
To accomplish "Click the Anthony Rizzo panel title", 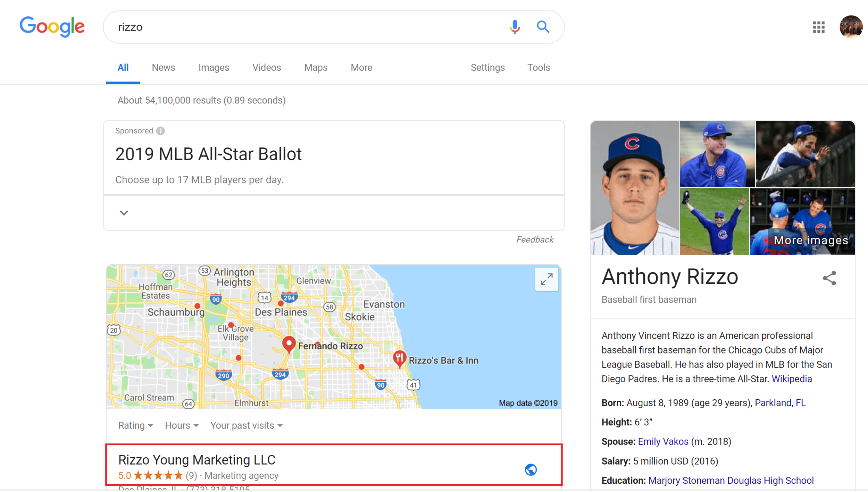I will (x=669, y=277).
